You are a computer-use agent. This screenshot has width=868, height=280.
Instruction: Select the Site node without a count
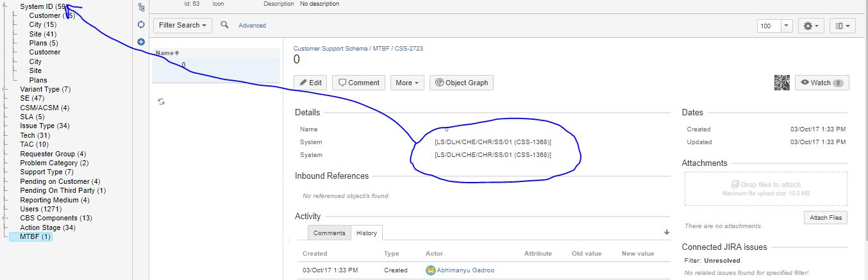click(x=35, y=70)
